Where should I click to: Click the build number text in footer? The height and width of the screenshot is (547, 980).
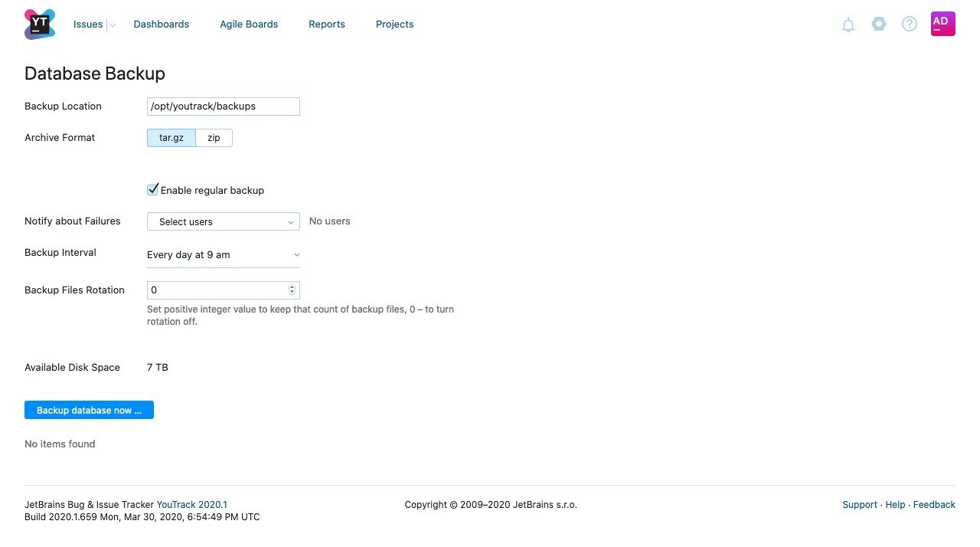142,517
